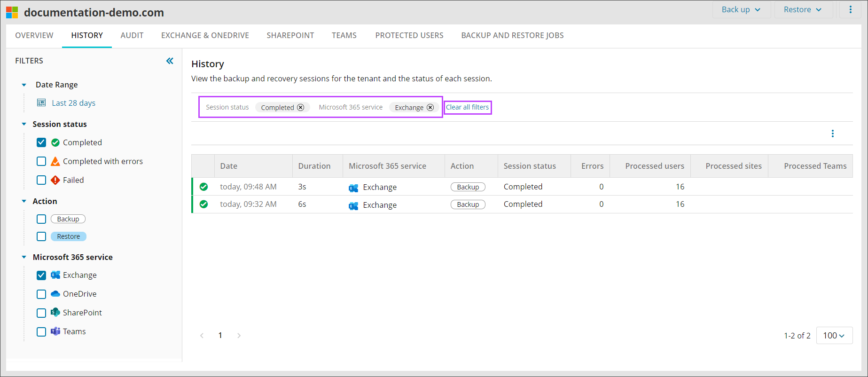
Task: Click the Last 28 days calendar icon
Action: point(41,103)
